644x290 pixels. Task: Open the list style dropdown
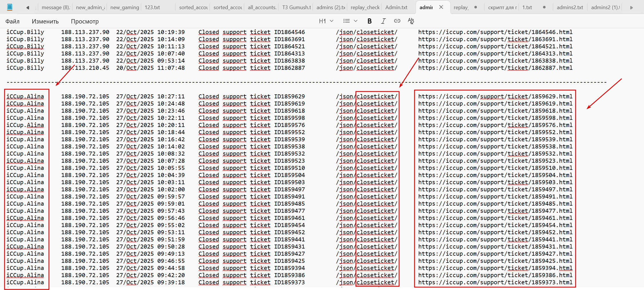(x=350, y=21)
